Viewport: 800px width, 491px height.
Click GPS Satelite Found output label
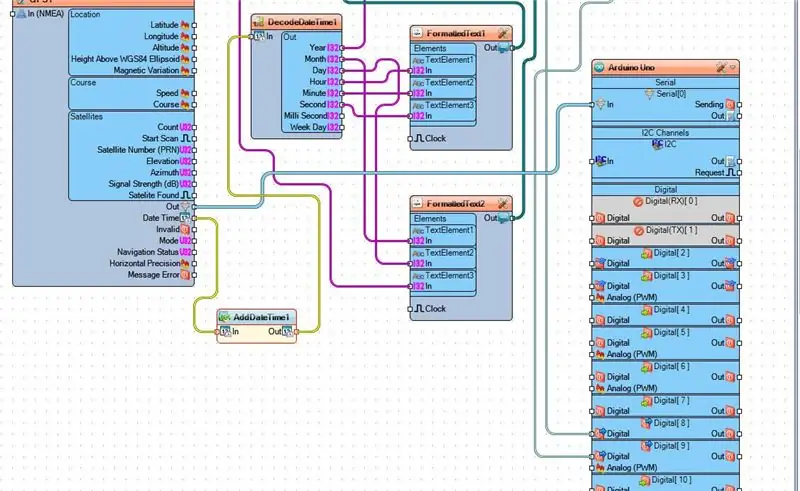154,195
